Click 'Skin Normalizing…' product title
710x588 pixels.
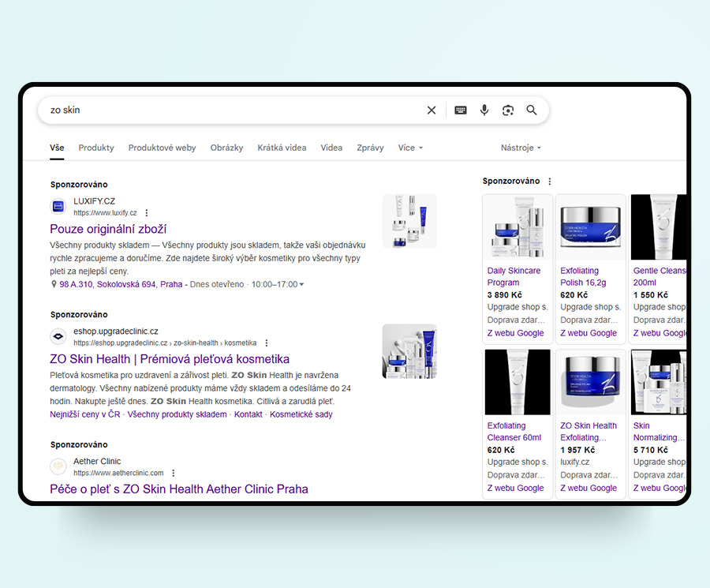coord(660,432)
